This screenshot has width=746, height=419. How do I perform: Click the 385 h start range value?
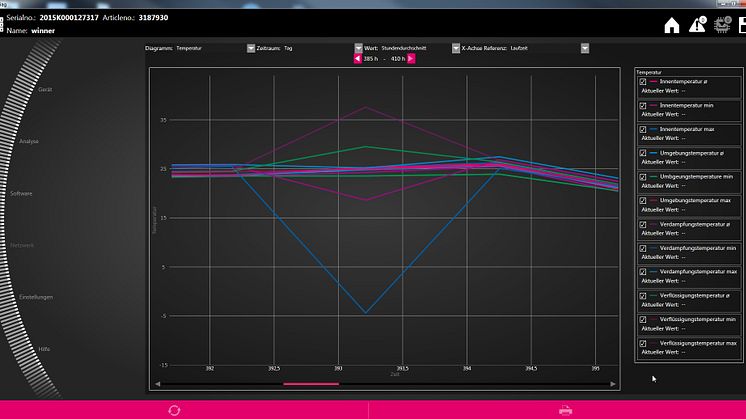pos(371,58)
